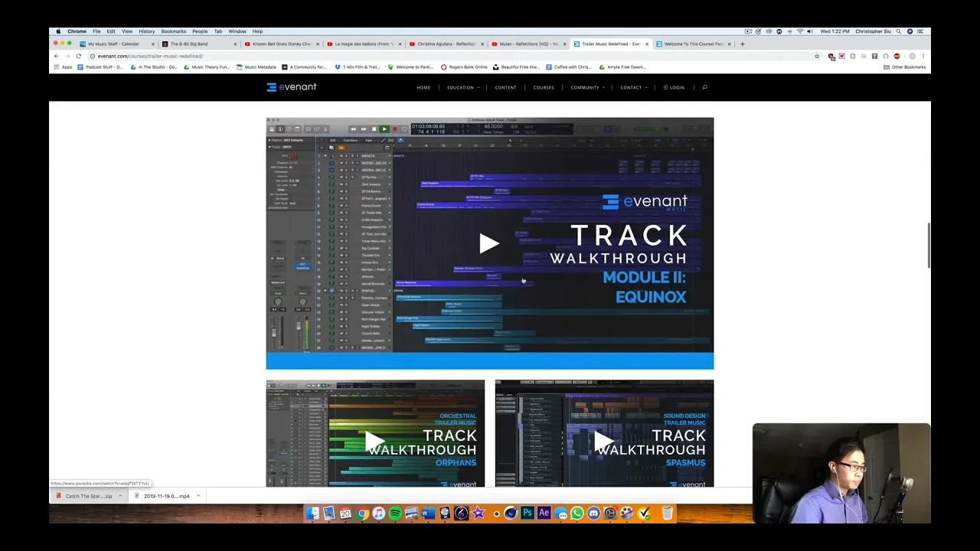Viewport: 980px width, 551px height.
Task: Open the Amyte Free Downl bookmark
Action: [x=622, y=67]
